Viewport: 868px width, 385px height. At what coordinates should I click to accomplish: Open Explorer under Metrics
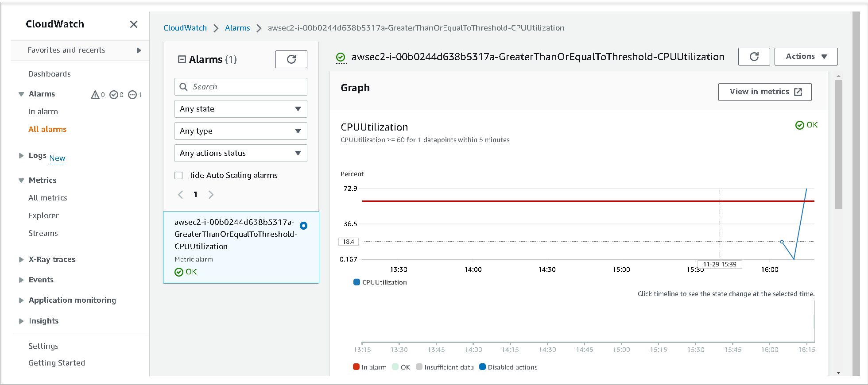tap(43, 216)
